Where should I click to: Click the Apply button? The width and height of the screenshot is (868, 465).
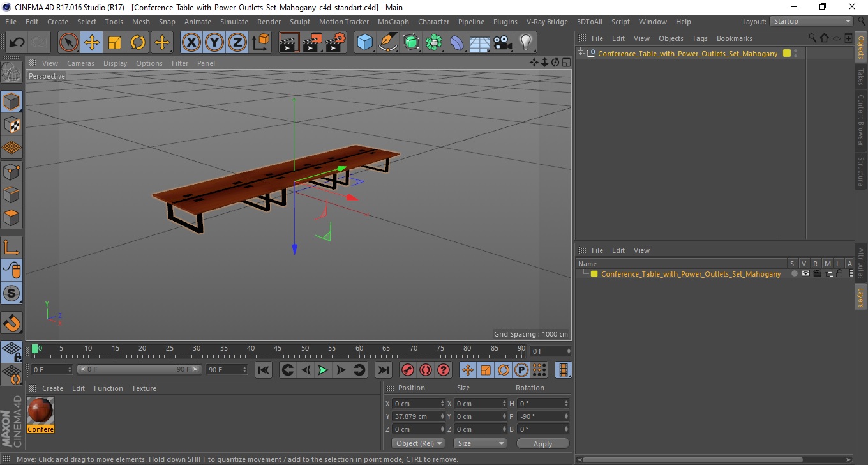(x=542, y=443)
